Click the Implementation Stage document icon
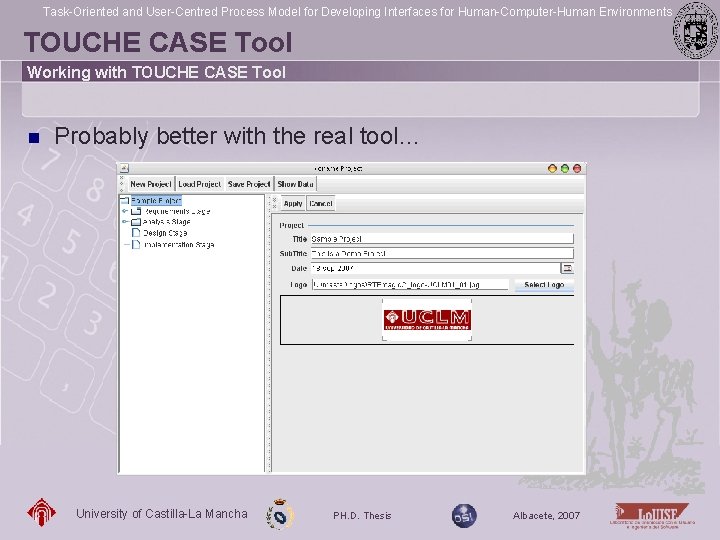This screenshot has height=540, width=720. (x=136, y=245)
